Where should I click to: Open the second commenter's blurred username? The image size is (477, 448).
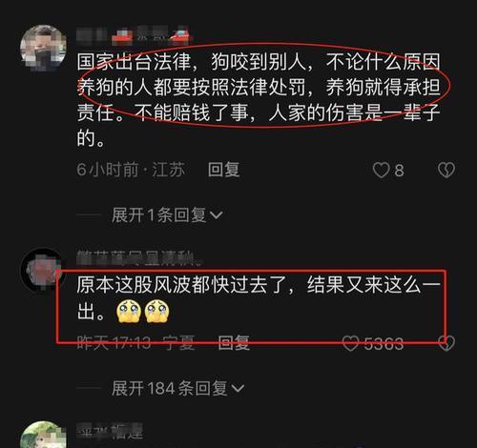coord(138,257)
